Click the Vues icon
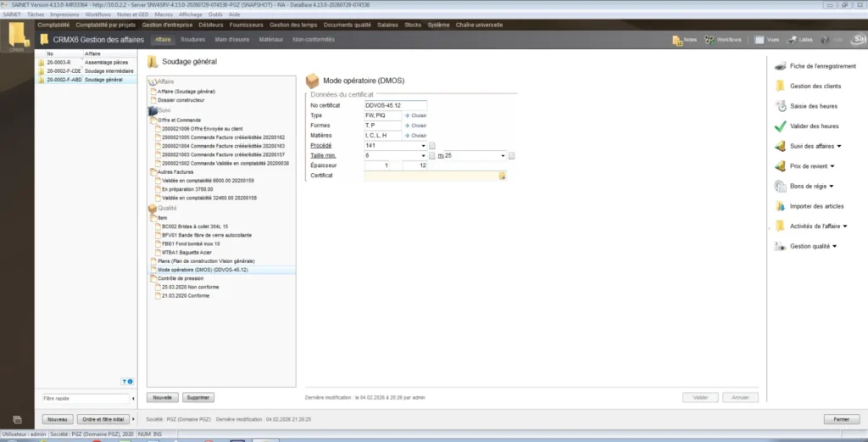This screenshot has width=868, height=442. 759,40
